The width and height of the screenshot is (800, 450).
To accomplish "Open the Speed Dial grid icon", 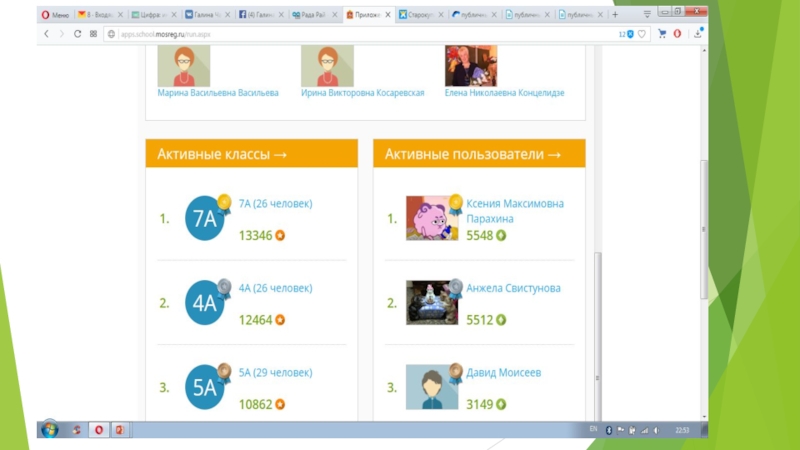I will click(x=93, y=34).
